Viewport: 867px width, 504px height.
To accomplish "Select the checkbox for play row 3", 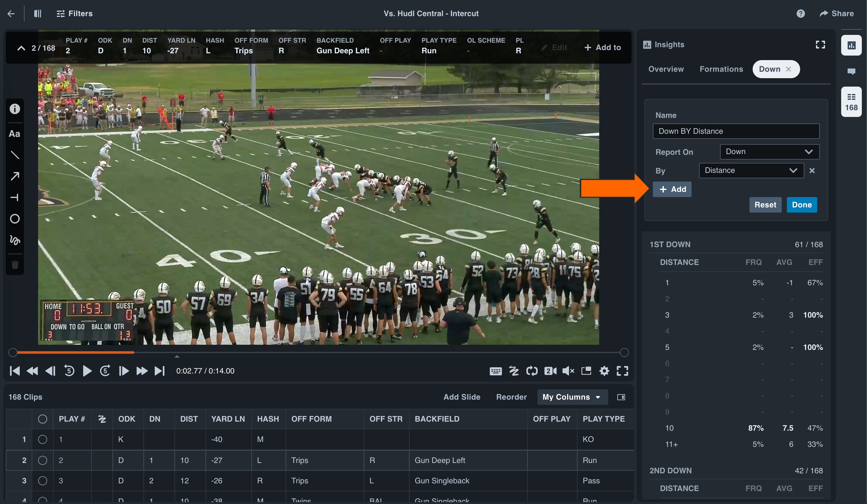I will pyautogui.click(x=43, y=481).
